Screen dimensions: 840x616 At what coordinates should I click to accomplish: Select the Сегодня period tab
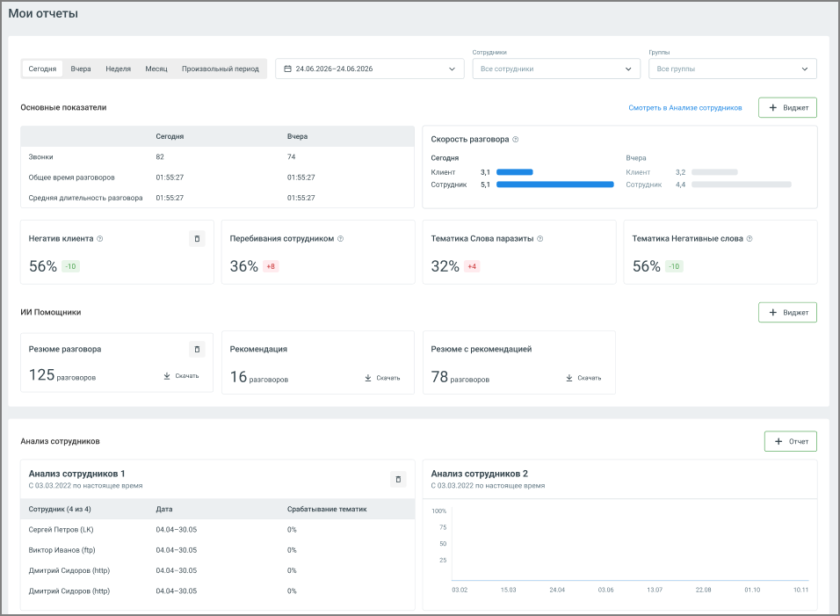[x=42, y=69]
